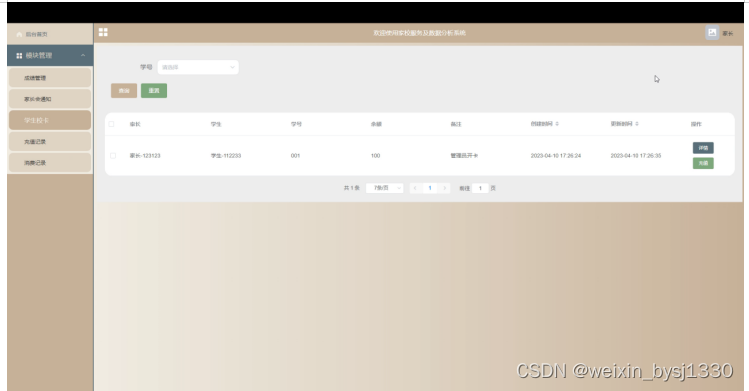Click the balance value 100

tap(375, 156)
